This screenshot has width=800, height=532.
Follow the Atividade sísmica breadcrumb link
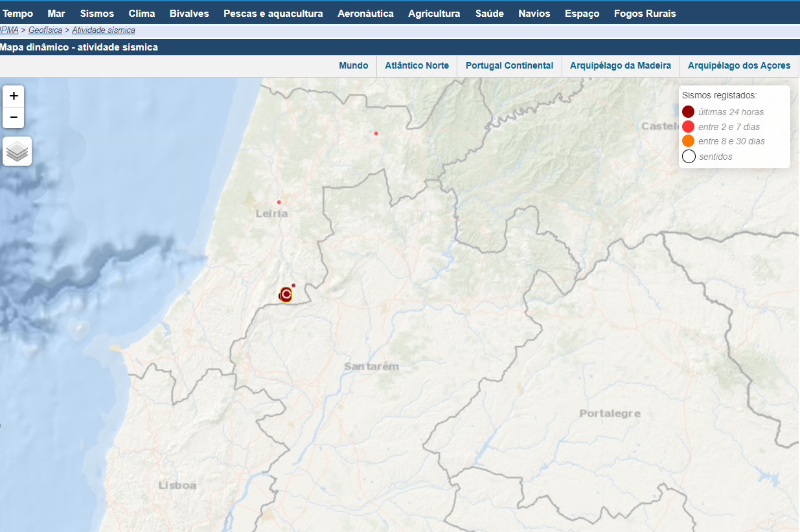pos(103,30)
